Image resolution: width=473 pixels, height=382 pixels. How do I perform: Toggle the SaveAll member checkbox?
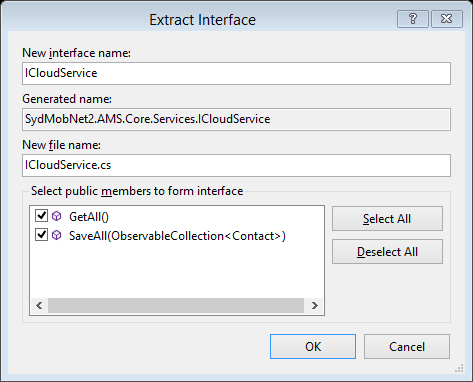pos(41,235)
